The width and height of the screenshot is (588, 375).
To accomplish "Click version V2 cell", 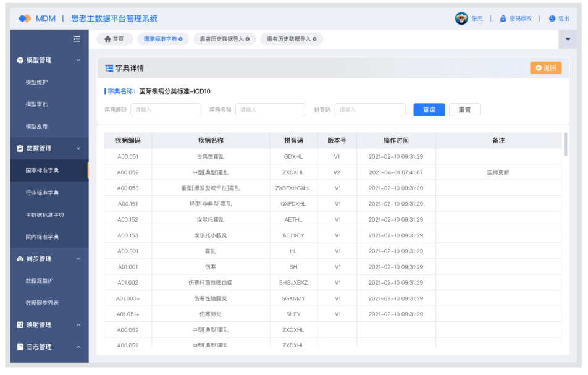I will coord(337,172).
